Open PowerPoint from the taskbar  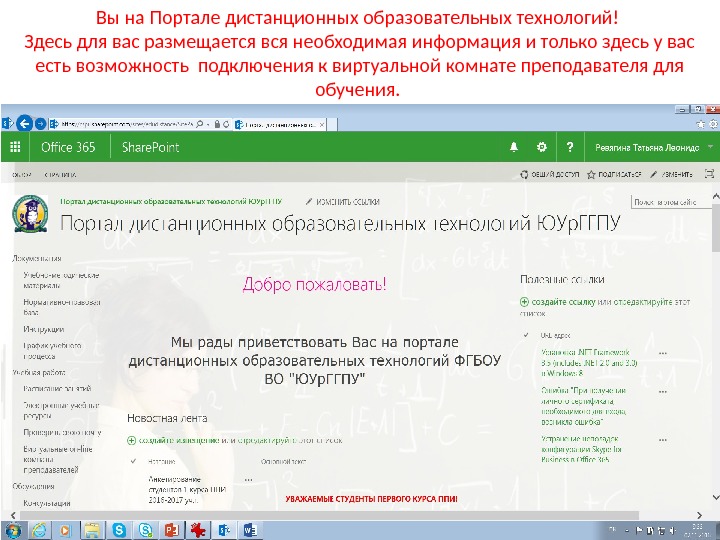click(171, 531)
